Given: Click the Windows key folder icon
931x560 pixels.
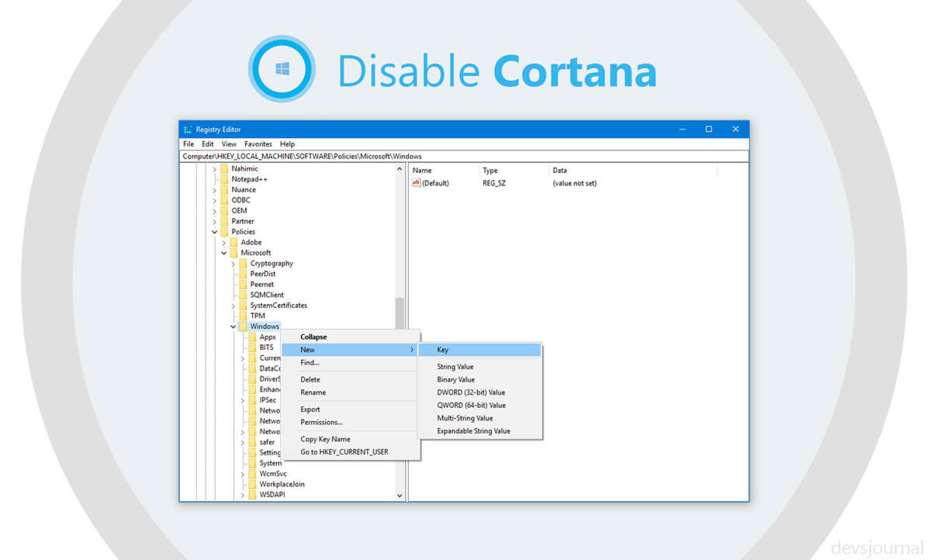Looking at the screenshot, I should click(x=243, y=327).
